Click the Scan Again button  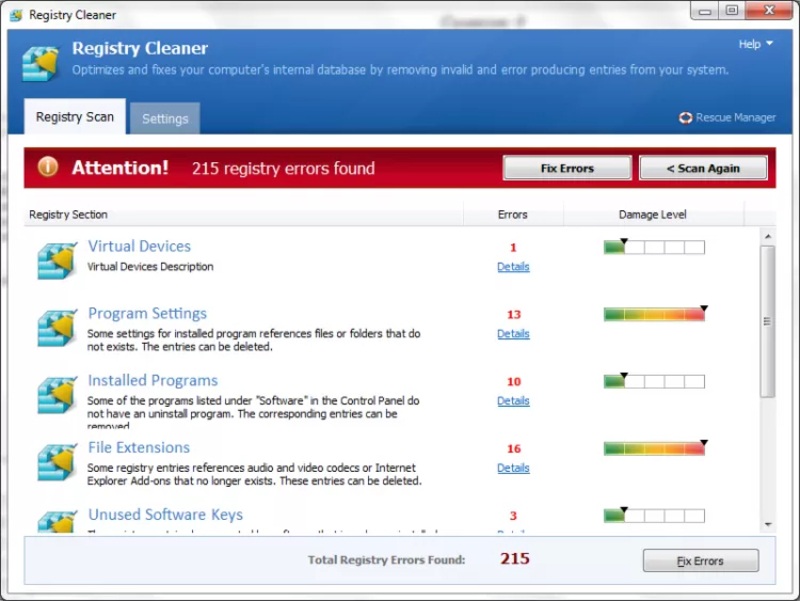[x=703, y=168]
